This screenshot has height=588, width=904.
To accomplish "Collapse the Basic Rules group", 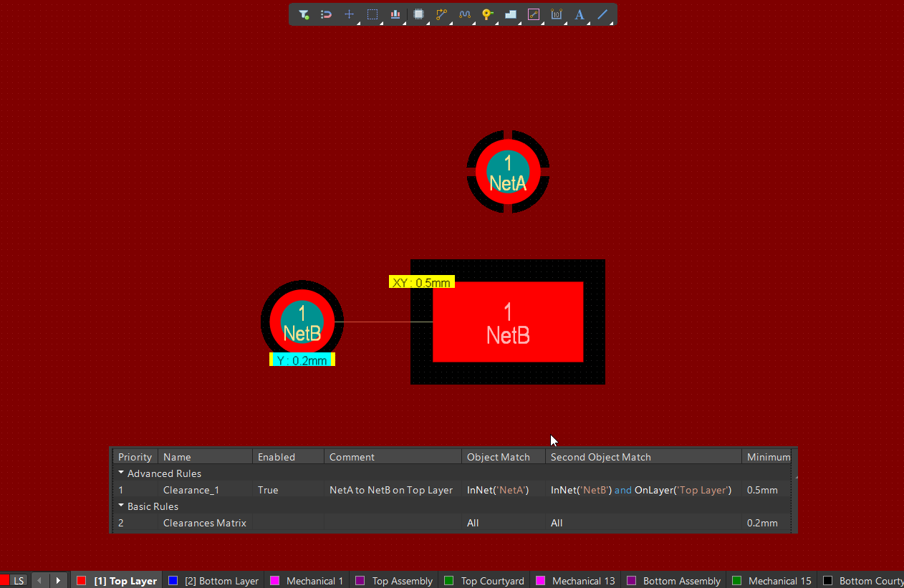I will click(x=121, y=506).
